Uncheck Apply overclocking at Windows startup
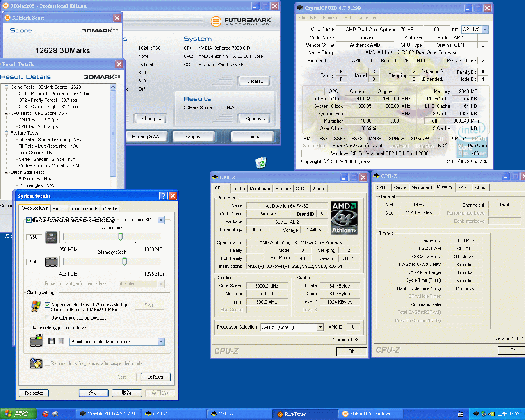Screen dimensions: 525x420 click(x=48, y=305)
